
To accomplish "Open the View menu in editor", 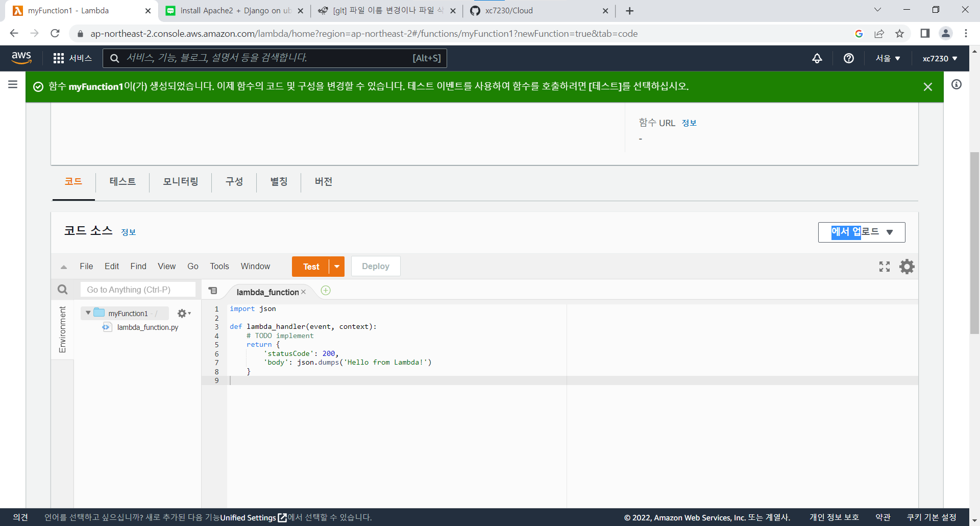I will (x=167, y=267).
